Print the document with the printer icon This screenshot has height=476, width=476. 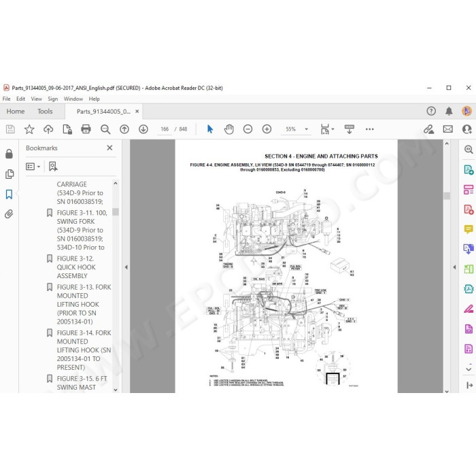coord(86,129)
